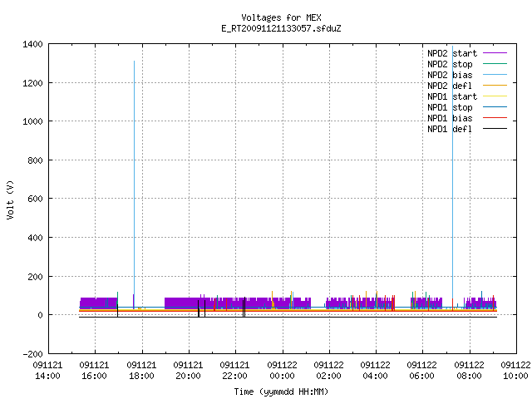Click the y-axis tick value -200

tap(33, 354)
